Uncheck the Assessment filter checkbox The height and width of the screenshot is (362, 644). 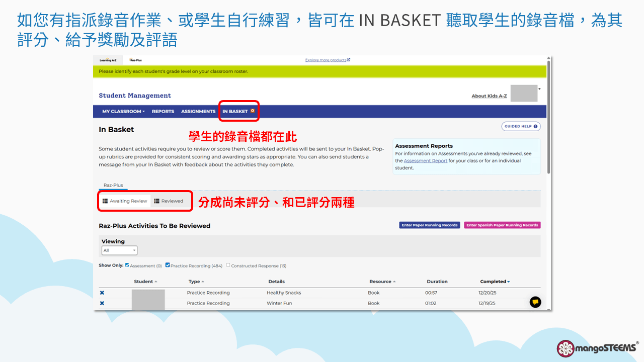click(127, 265)
